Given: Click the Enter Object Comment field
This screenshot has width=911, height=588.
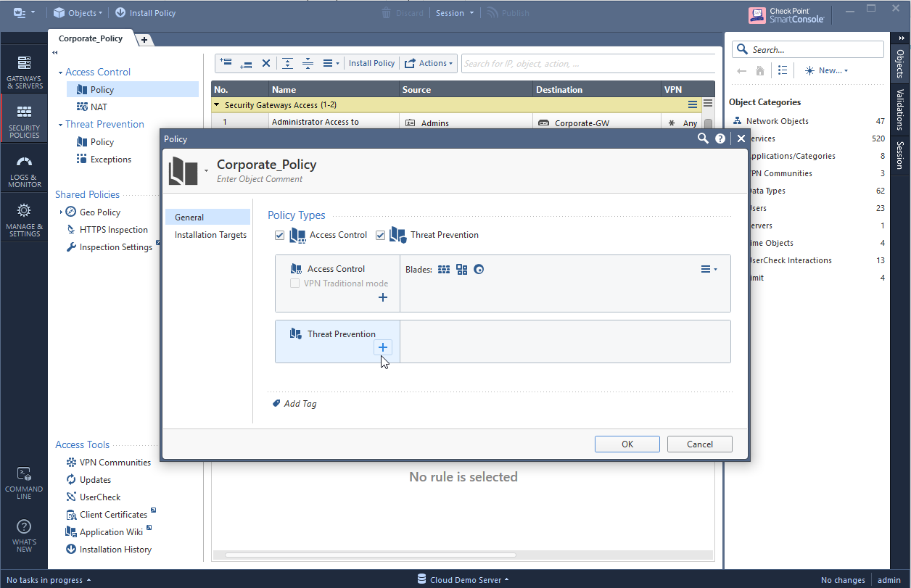Looking at the screenshot, I should coord(260,179).
